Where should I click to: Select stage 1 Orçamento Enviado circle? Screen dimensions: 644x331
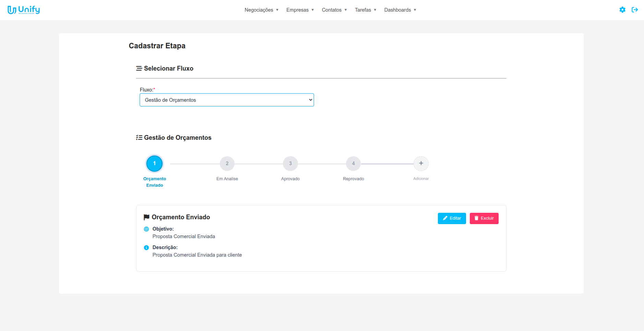point(154,163)
